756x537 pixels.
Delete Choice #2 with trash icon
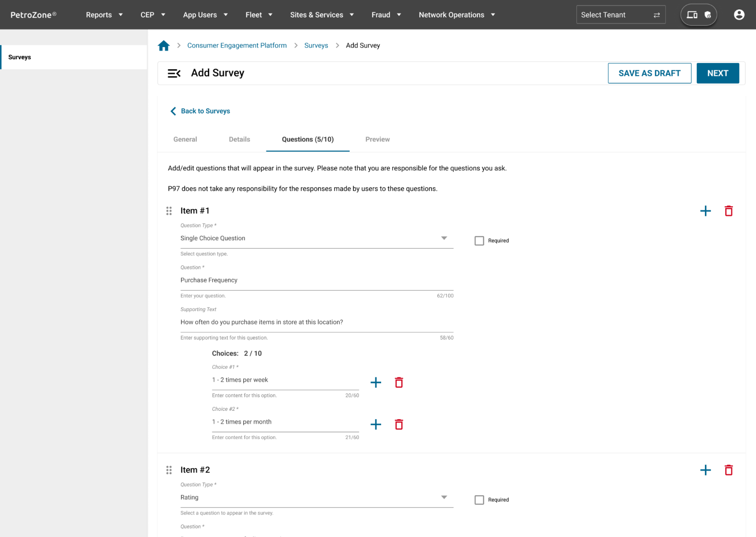pyautogui.click(x=399, y=425)
